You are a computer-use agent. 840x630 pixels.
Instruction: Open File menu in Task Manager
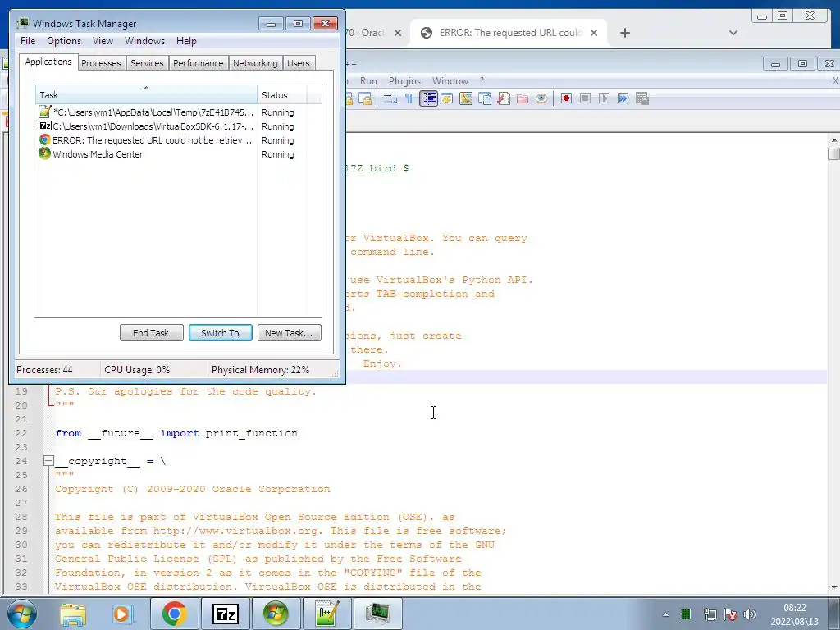[x=28, y=41]
